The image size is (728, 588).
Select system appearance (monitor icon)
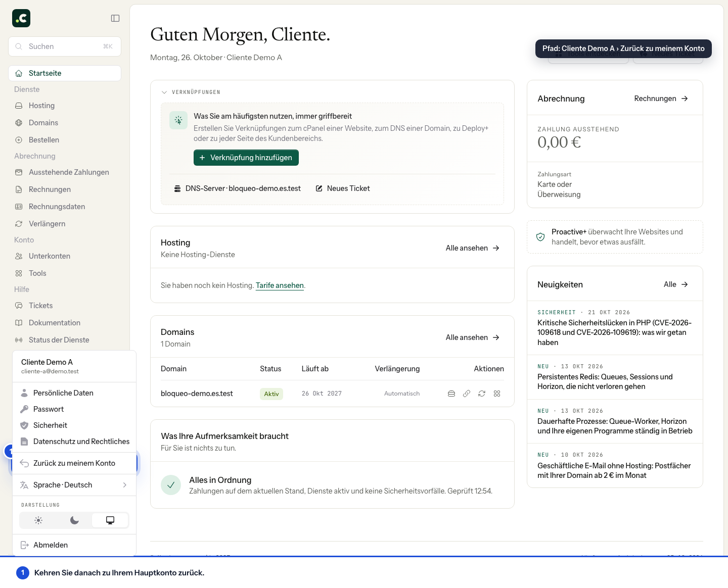(110, 520)
